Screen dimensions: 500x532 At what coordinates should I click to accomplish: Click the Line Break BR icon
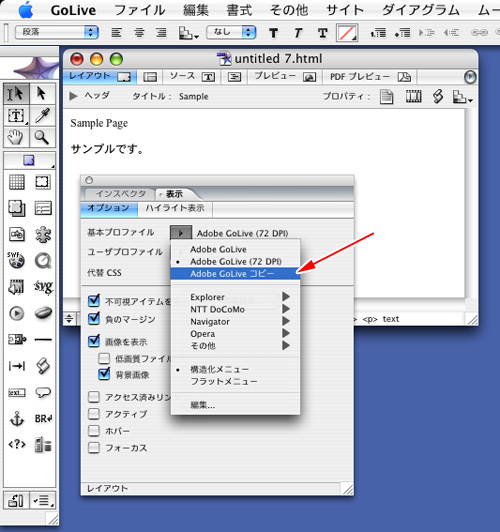point(43,419)
